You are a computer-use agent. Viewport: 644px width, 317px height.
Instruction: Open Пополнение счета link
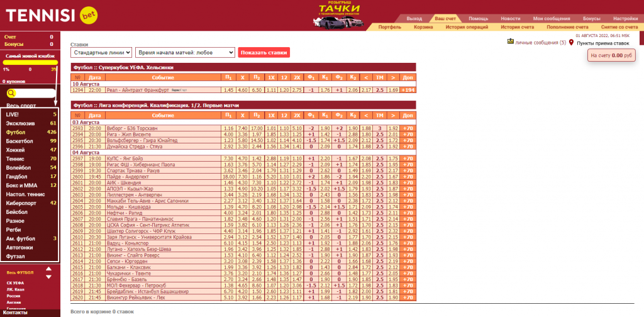pos(567,28)
